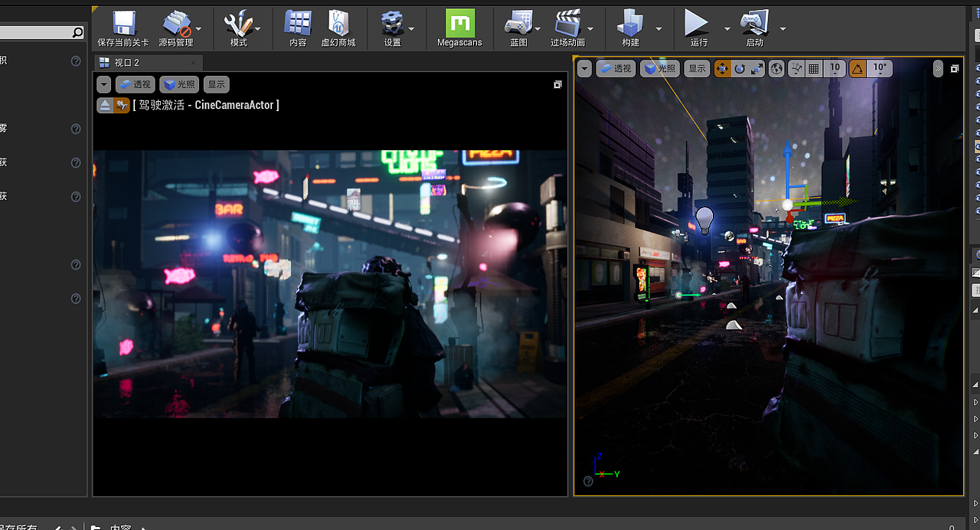Click the eject pilot icon in Viewport 2
980x530 pixels.
tap(106, 106)
